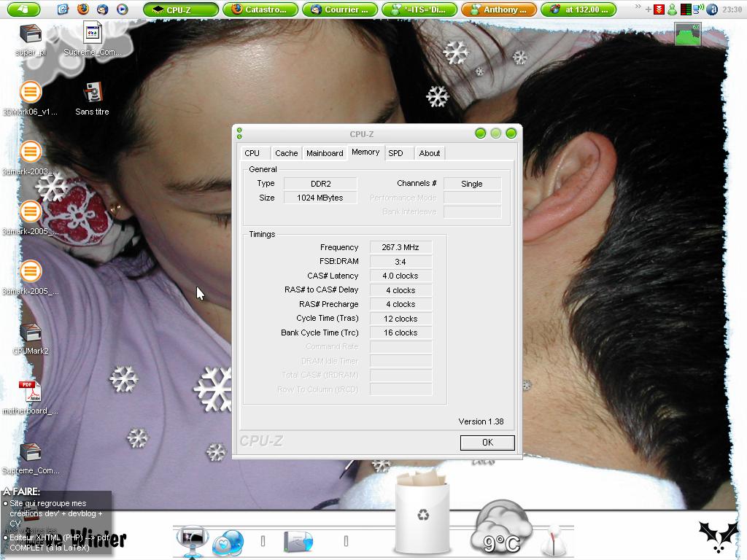The height and width of the screenshot is (560, 747).
Task: Click the Version 1.38 label
Action: tap(481, 421)
